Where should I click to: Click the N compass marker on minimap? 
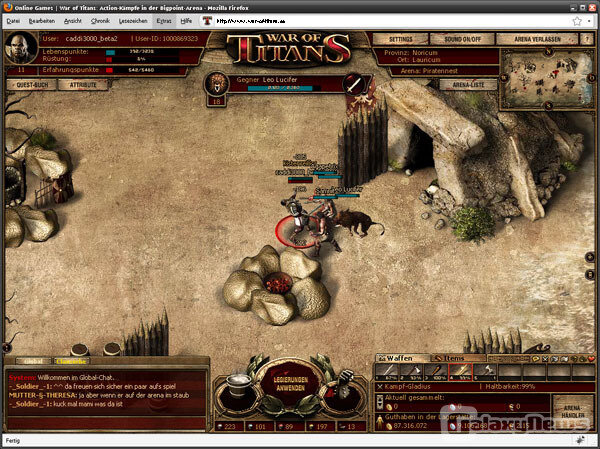548,51
